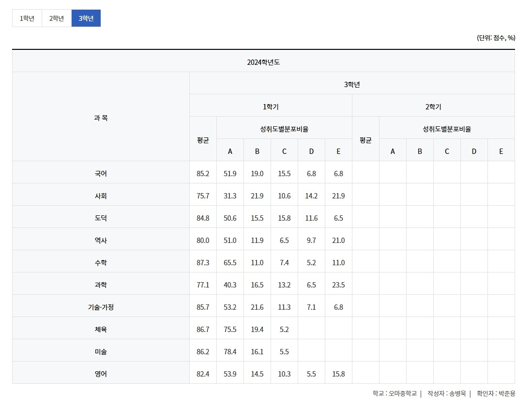Select the 기술·가정 subject row label
Viewport: 532px width, 408px height.
point(101,307)
